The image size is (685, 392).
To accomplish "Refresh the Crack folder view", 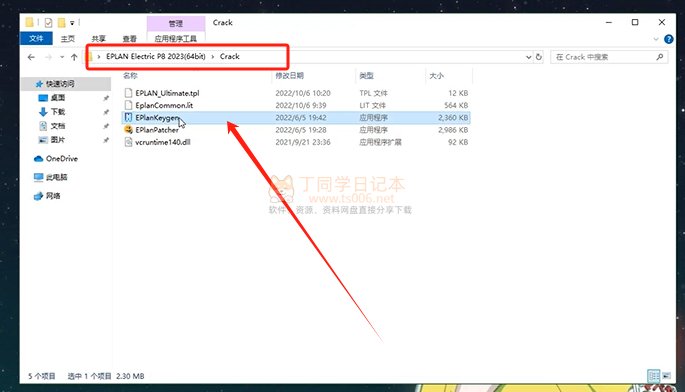I will coord(539,57).
